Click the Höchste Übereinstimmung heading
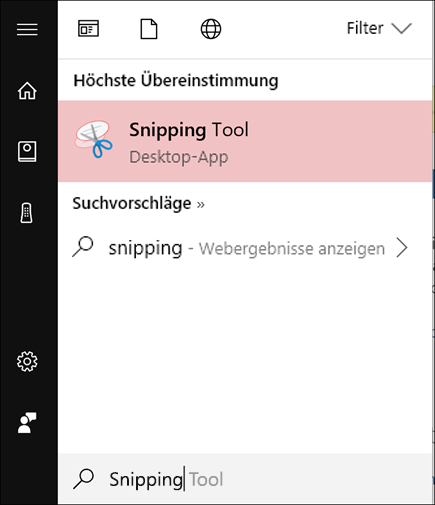Image resolution: width=435 pixels, height=505 pixels. point(176,81)
